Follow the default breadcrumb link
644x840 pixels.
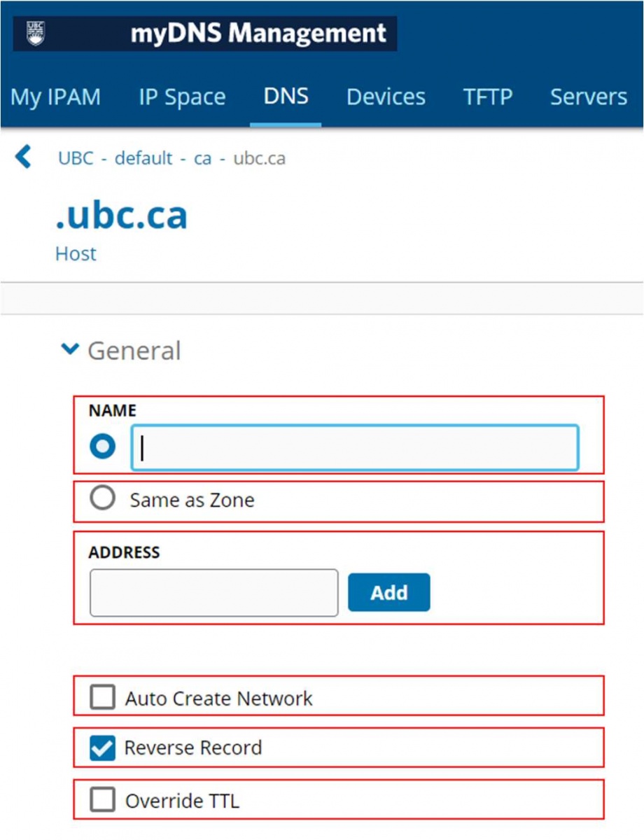point(143,158)
